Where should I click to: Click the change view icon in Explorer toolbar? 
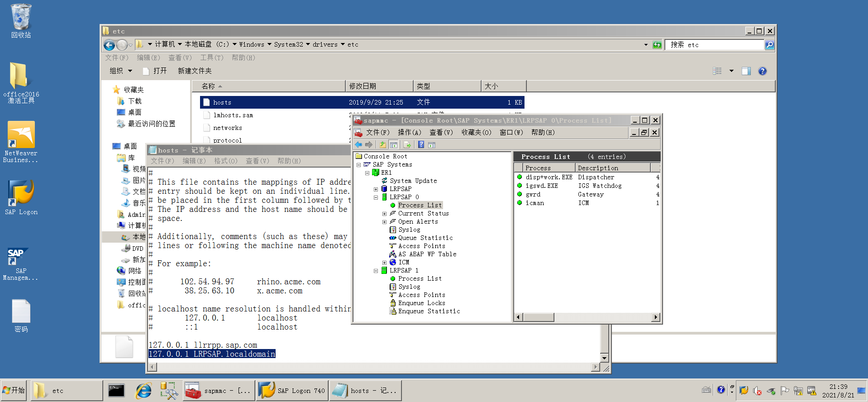[717, 71]
